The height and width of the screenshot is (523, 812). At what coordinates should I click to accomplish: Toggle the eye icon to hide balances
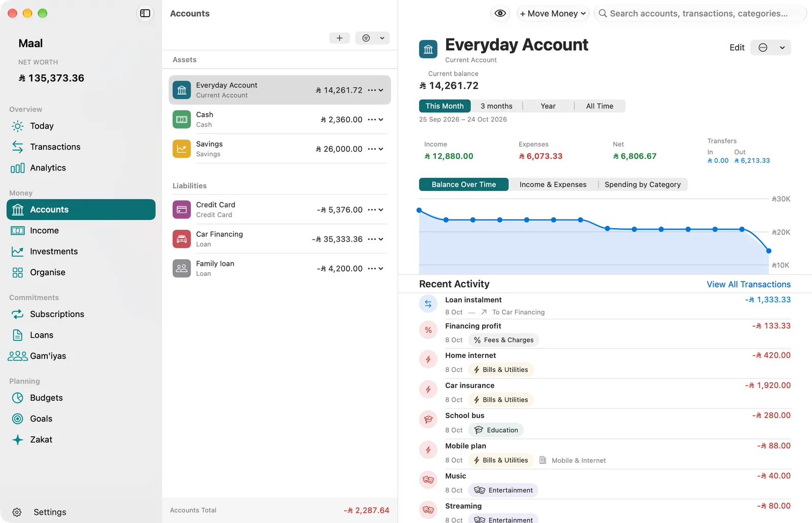tap(500, 13)
